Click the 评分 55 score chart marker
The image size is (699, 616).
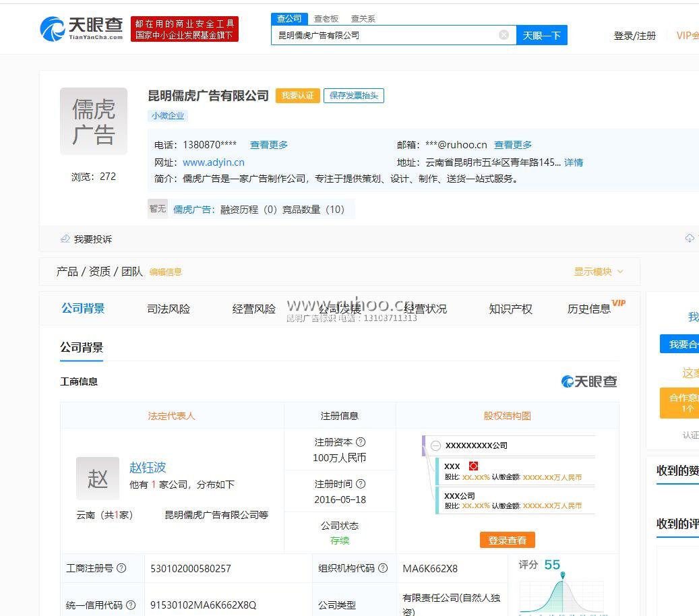pyautogui.click(x=562, y=574)
